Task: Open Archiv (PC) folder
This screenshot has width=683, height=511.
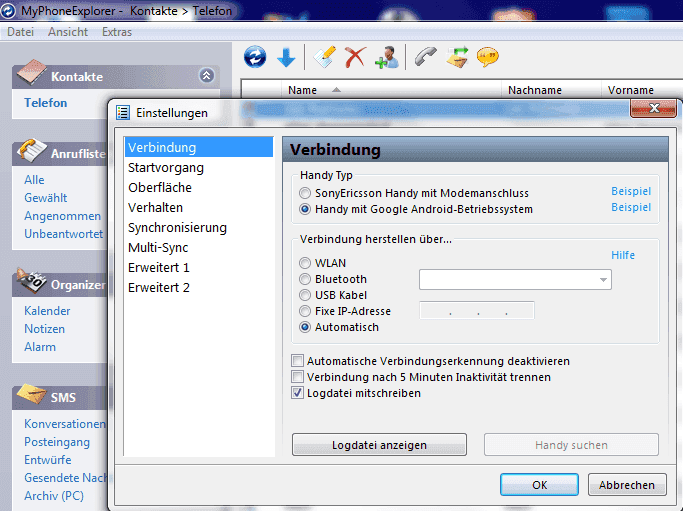Action: coord(54,496)
